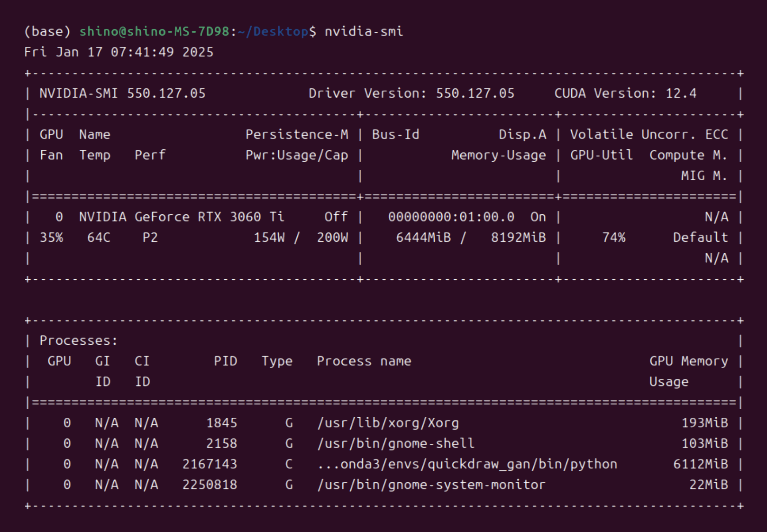Click the 'Type' column header
This screenshot has height=532, width=767.
(x=277, y=361)
